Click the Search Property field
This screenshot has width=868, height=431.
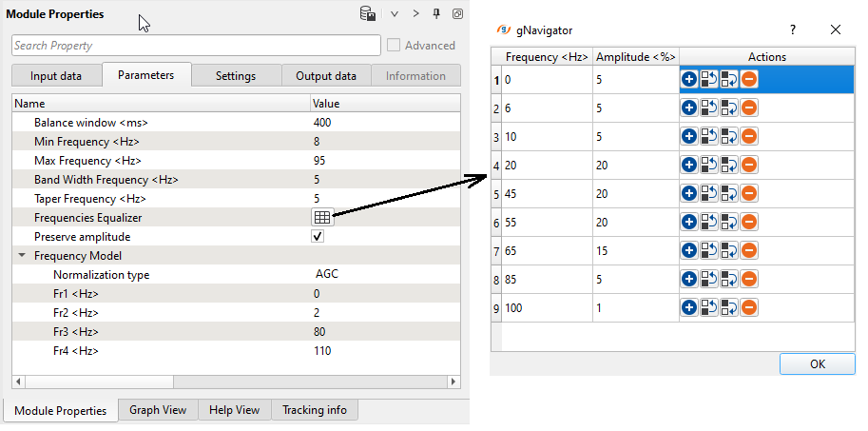click(x=196, y=46)
